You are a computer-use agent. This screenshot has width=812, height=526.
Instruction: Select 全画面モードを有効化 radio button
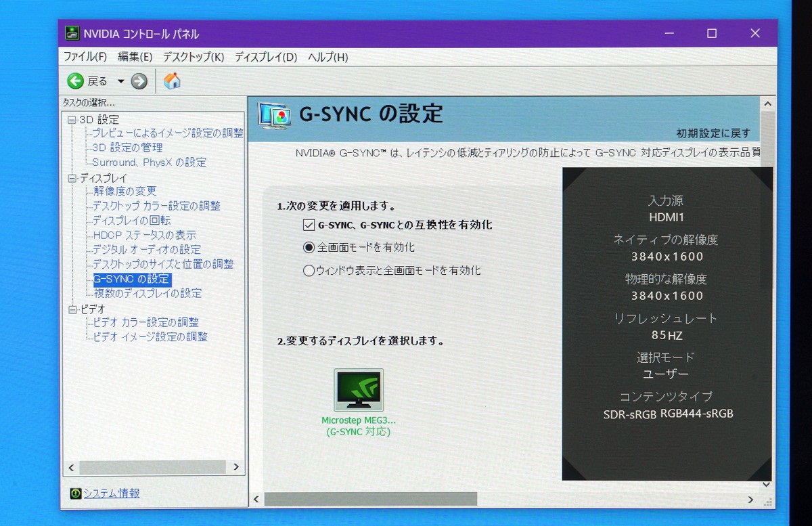309,248
